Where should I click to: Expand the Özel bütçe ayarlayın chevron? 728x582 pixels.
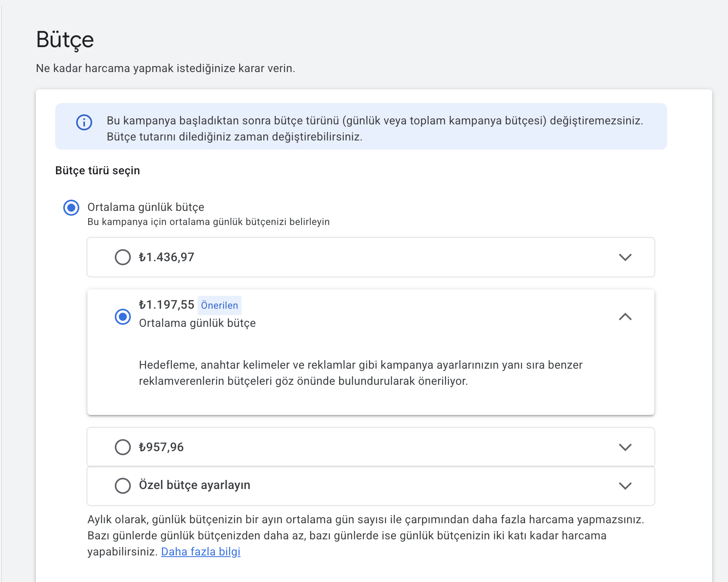625,486
